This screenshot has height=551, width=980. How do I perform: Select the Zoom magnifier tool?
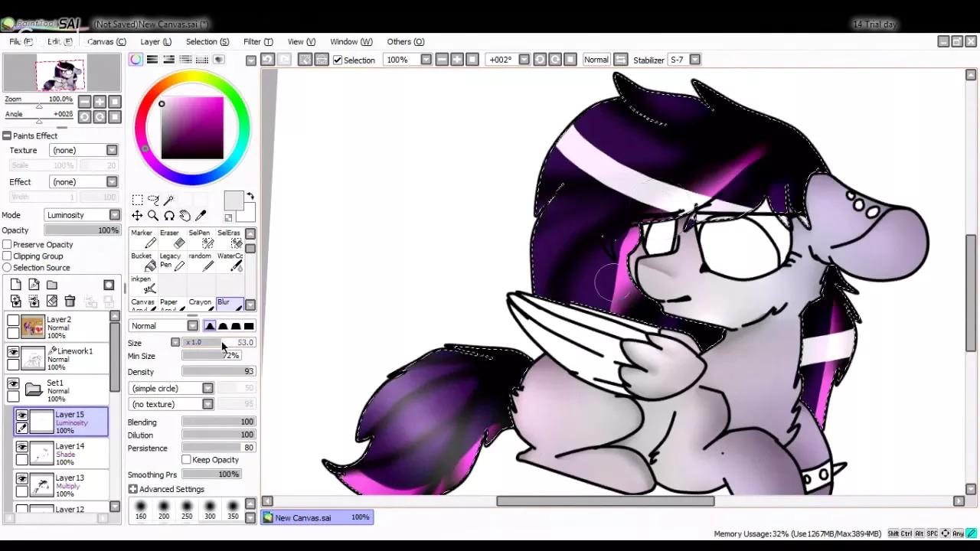pyautogui.click(x=153, y=216)
